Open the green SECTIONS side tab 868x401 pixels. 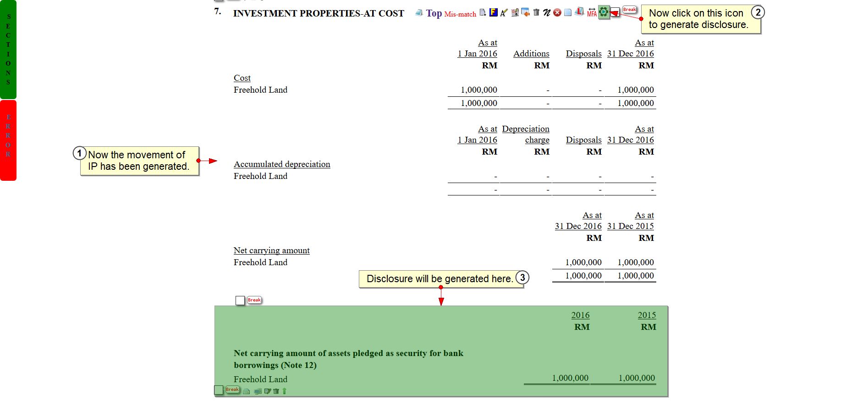pos(8,50)
